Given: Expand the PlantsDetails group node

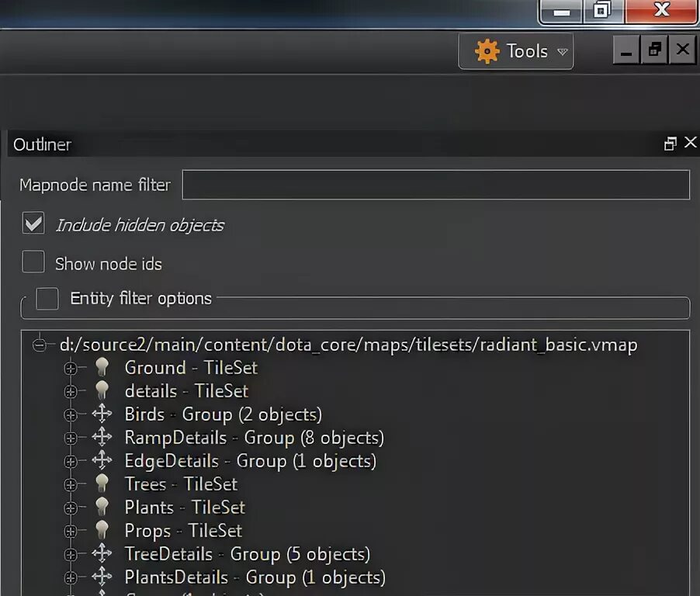Looking at the screenshot, I should pyautogui.click(x=70, y=577).
